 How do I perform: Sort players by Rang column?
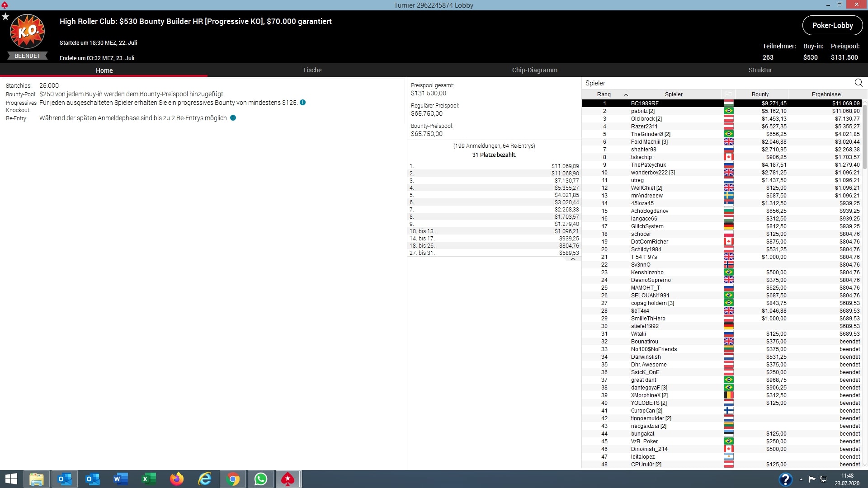coord(604,94)
